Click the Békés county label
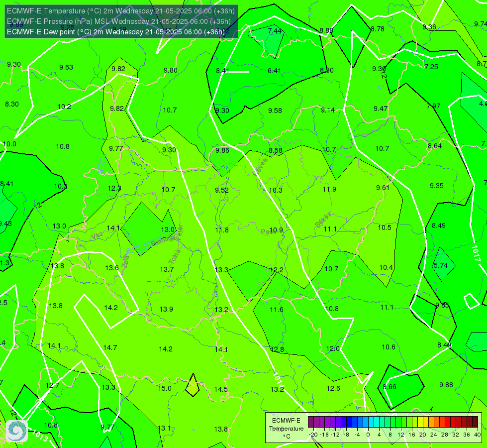The height and width of the screenshot is (448, 487). [323, 220]
